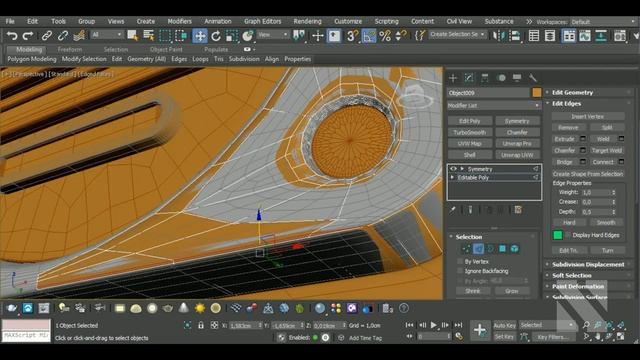Select Edge sub-object level icon

tap(478, 249)
